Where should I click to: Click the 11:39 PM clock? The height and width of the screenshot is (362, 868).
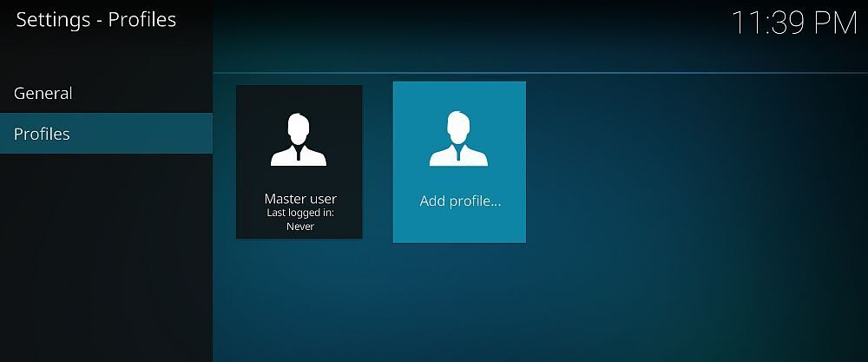[x=794, y=23]
